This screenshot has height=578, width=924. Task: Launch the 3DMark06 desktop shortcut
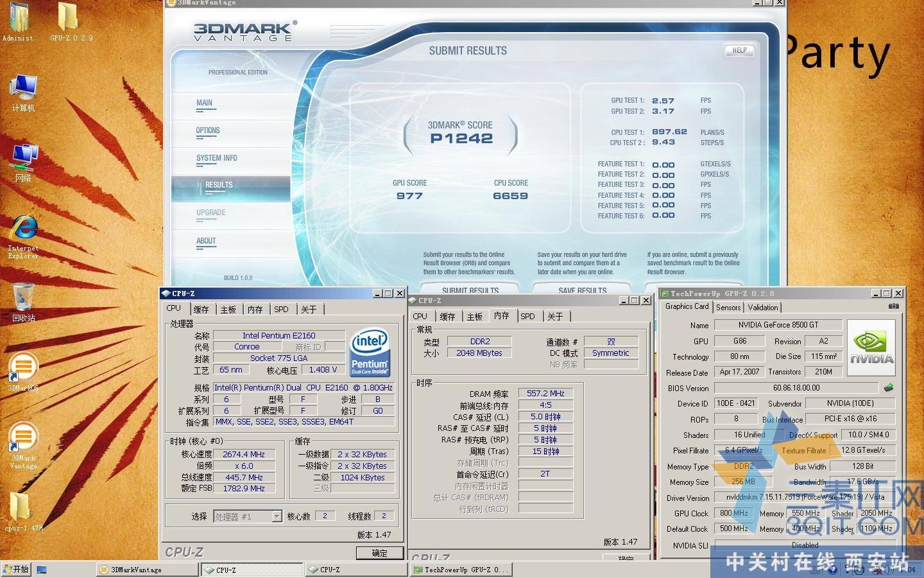tap(23, 372)
